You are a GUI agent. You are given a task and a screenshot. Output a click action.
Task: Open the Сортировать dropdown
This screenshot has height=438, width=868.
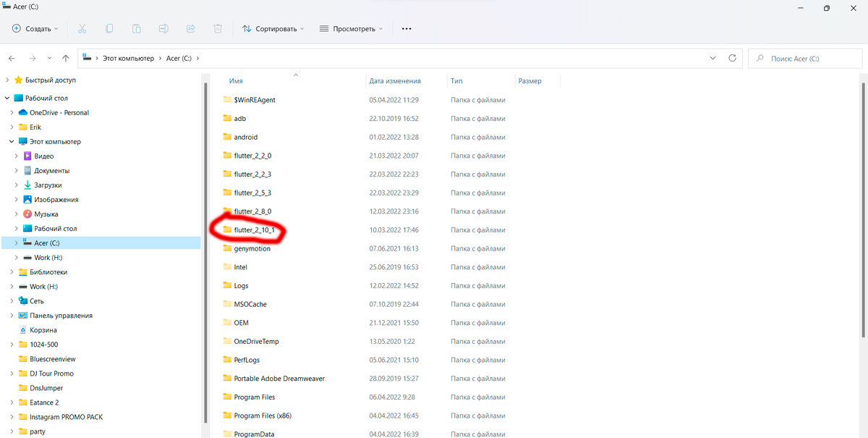[273, 29]
